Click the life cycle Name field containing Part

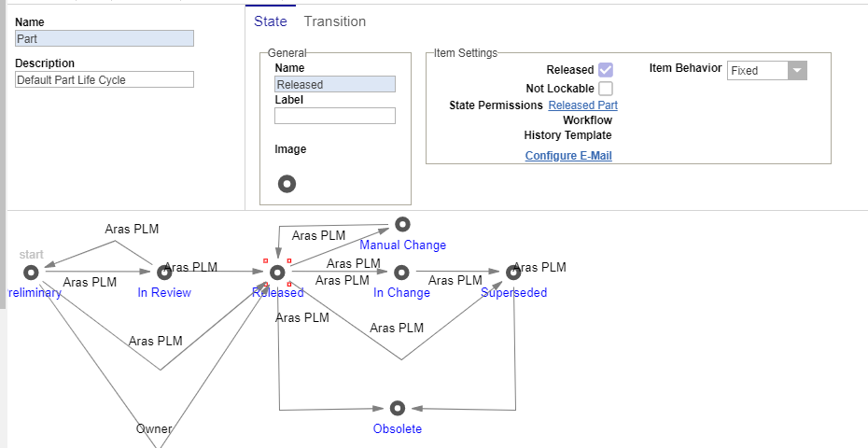[x=105, y=39]
